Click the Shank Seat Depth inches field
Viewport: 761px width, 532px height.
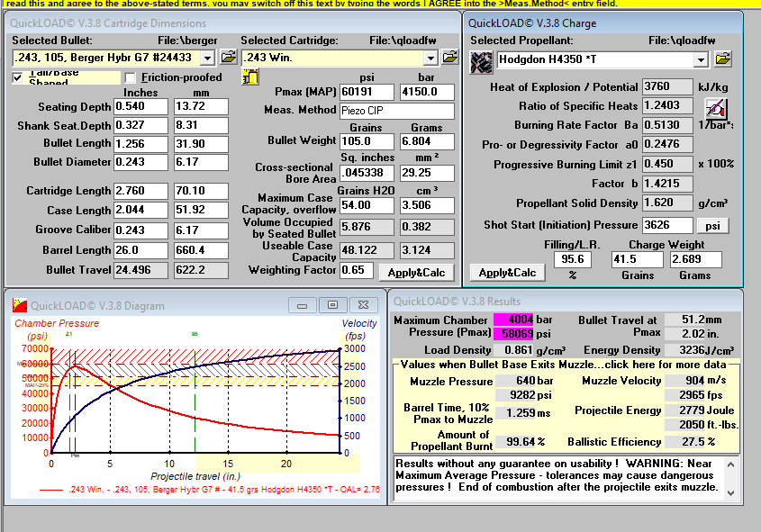pos(140,125)
